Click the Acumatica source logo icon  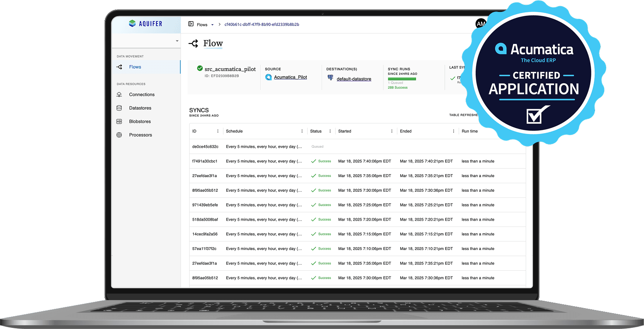(269, 77)
